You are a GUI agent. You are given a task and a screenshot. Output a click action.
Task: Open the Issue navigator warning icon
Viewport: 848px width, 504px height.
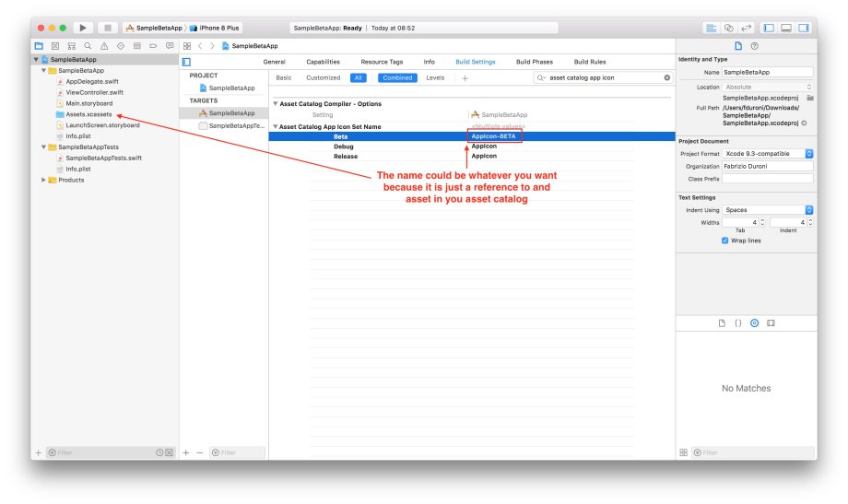(x=104, y=46)
